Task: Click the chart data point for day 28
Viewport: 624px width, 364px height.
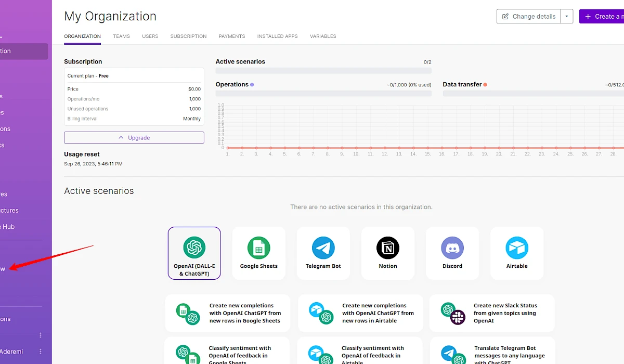Action: 613,148
